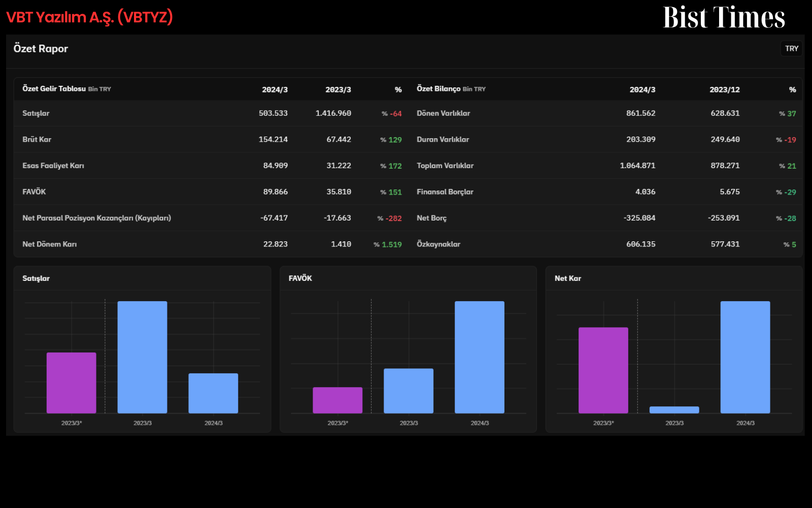Click the 1.416.960 sales value

click(333, 113)
